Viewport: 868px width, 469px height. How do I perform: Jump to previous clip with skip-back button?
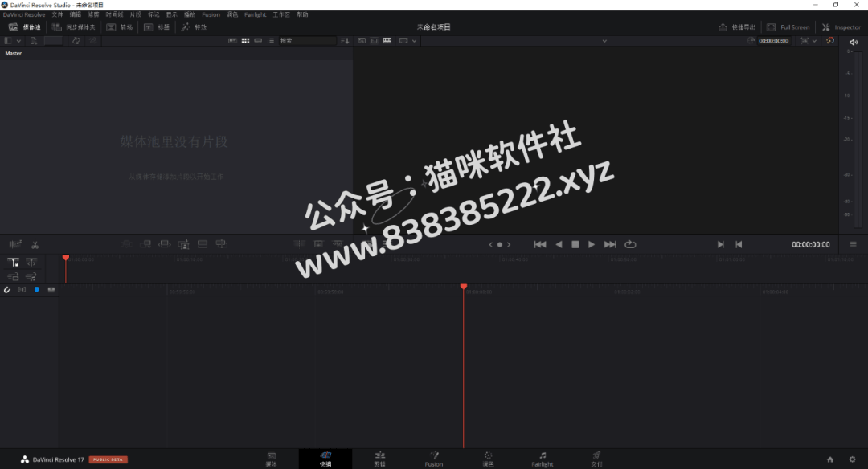click(540, 244)
